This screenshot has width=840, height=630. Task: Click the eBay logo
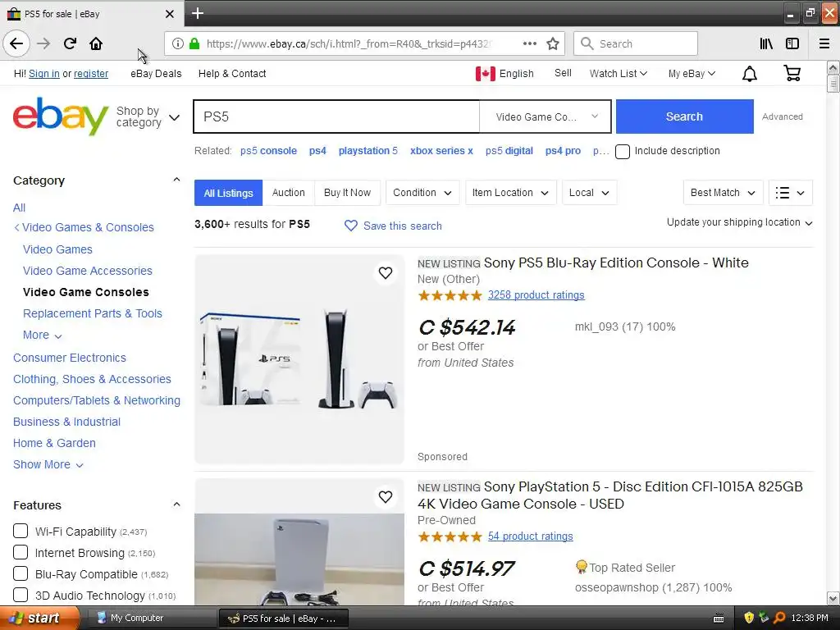61,116
